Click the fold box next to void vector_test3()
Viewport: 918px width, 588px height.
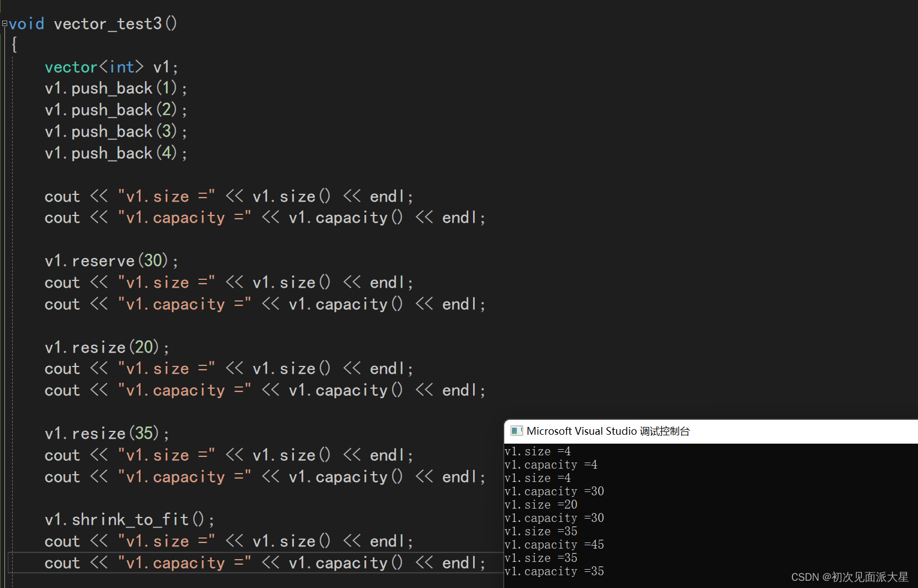4,23
